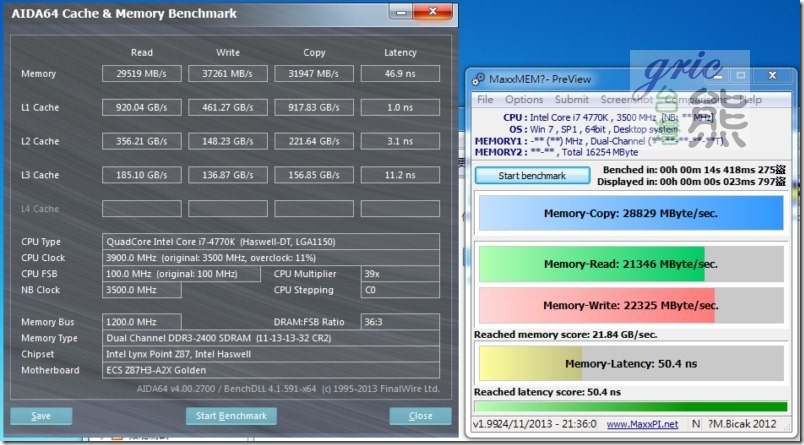This screenshot has width=804, height=445.
Task: Close AIDA64 window via red X
Action: (x=433, y=11)
